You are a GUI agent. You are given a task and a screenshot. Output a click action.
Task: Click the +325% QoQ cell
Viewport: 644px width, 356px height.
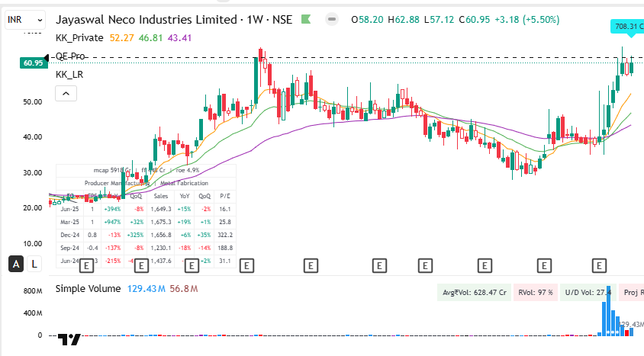coord(136,235)
